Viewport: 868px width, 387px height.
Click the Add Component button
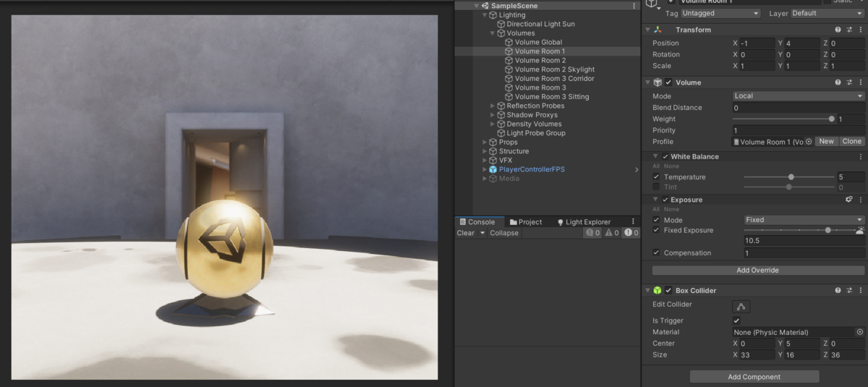754,377
